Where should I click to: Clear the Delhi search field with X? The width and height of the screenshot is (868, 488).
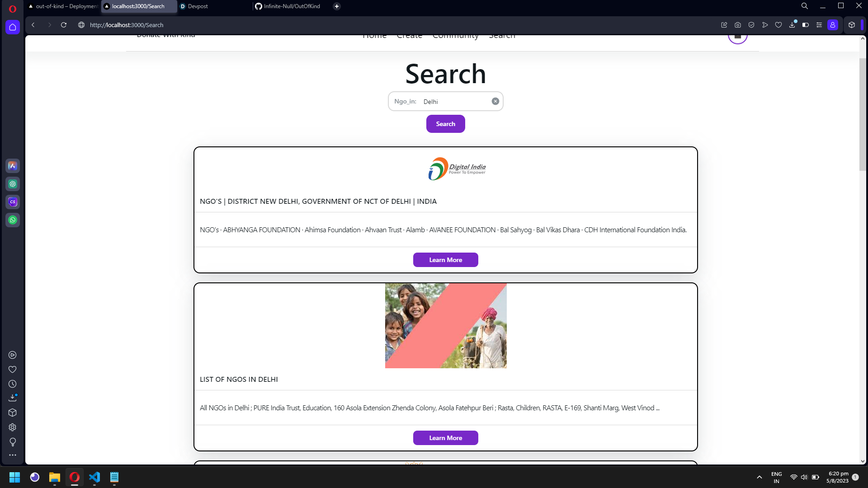495,101
